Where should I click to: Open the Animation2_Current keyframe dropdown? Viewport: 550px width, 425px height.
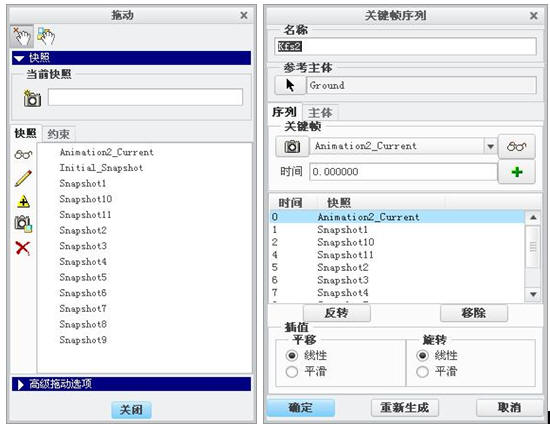point(490,146)
